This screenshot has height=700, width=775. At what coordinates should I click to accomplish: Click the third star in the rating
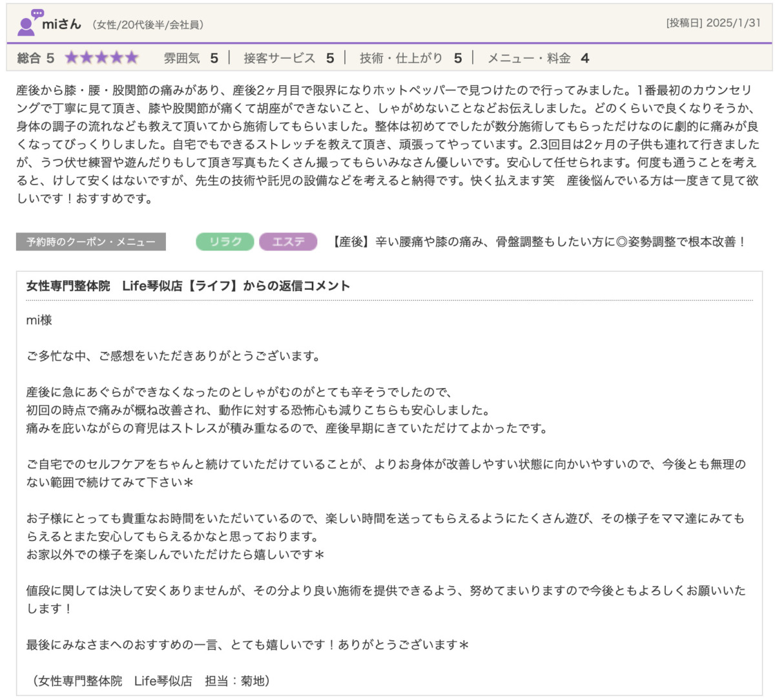pos(101,58)
